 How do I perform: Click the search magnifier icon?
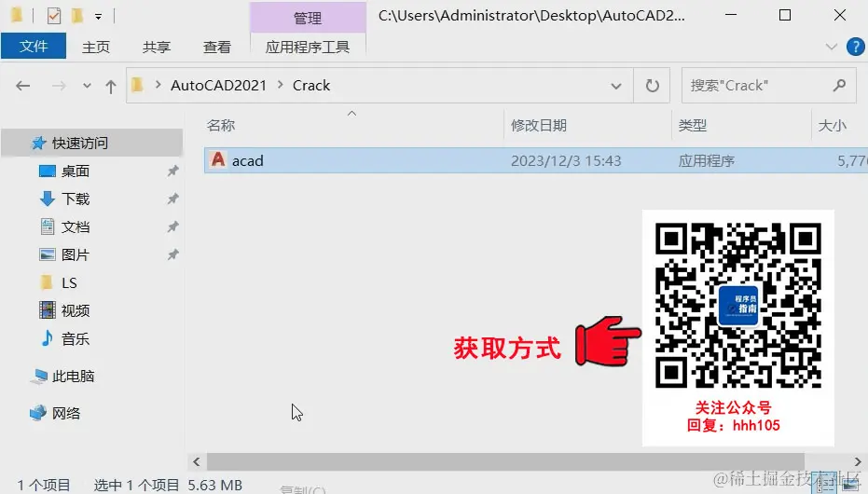click(840, 85)
